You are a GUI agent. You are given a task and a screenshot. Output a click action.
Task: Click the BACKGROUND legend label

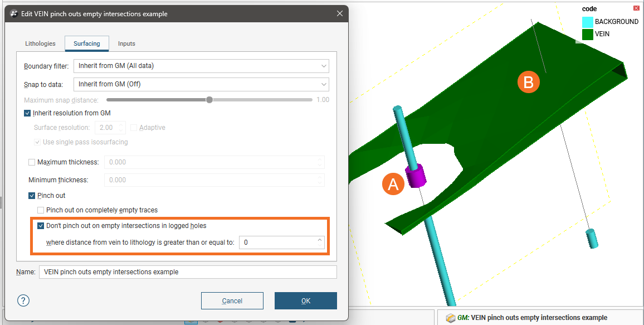point(617,22)
